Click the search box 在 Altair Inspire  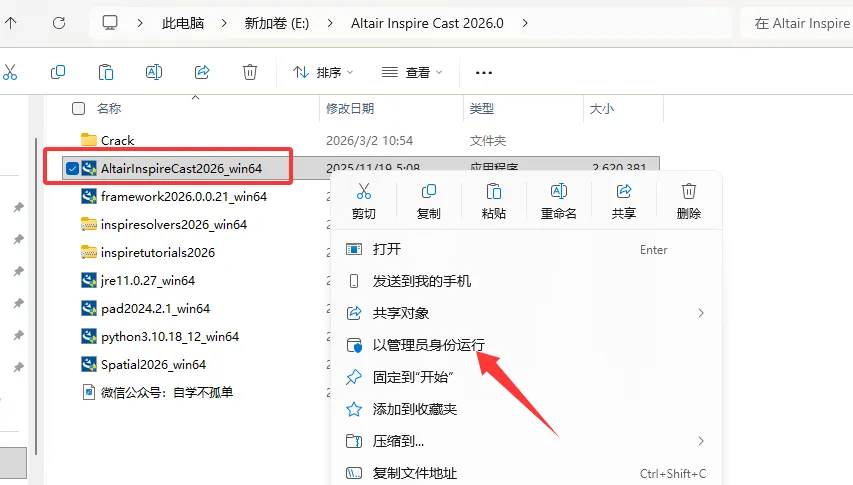(x=797, y=23)
